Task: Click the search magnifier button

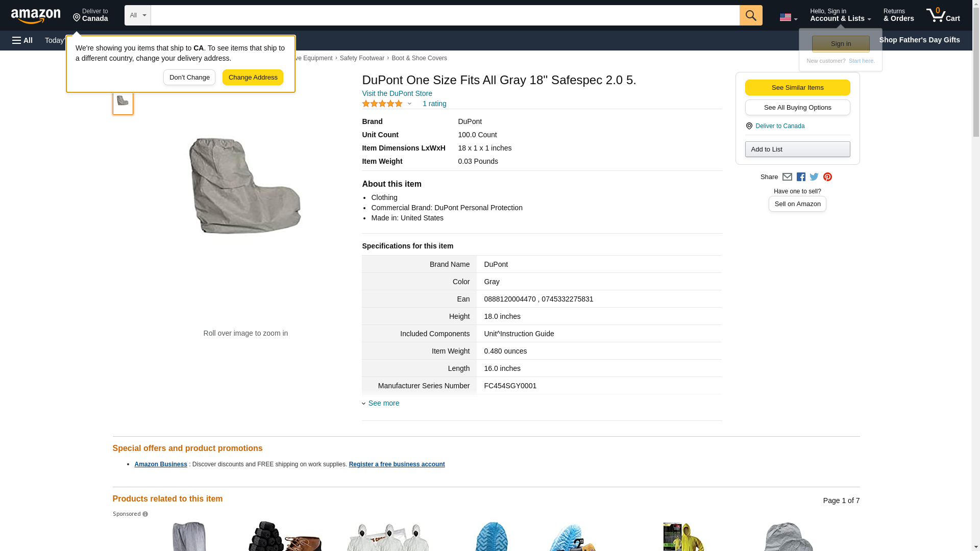Action: [750, 15]
